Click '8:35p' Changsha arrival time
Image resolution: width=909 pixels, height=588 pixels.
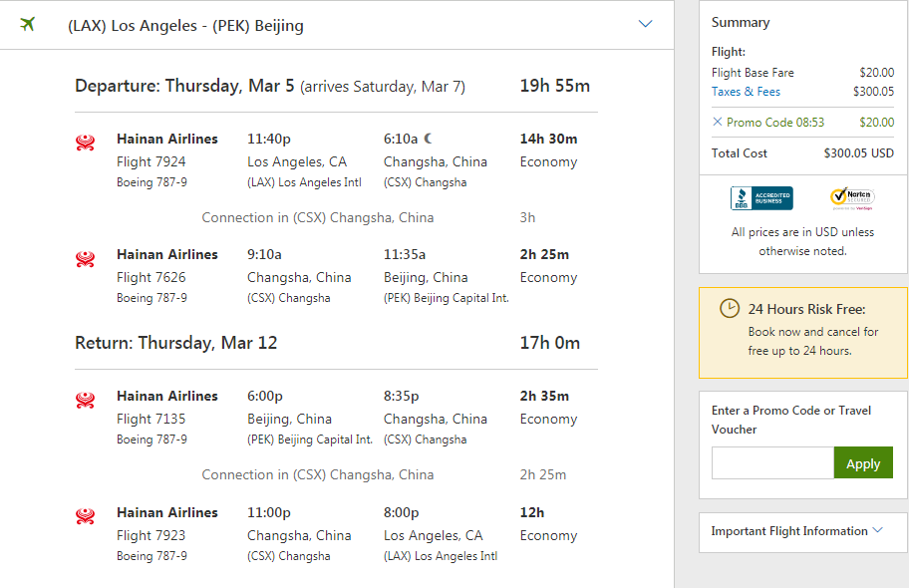tap(401, 396)
